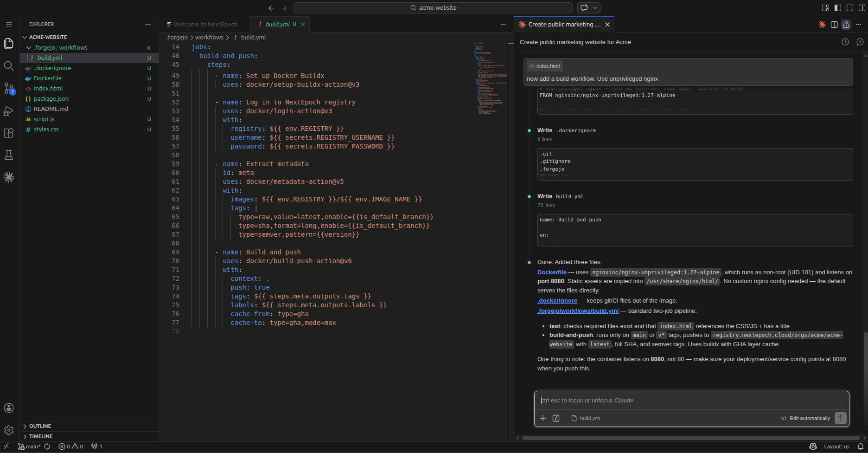This screenshot has width=868, height=453.
Task: Focus the Claude chat input field
Action: click(691, 400)
